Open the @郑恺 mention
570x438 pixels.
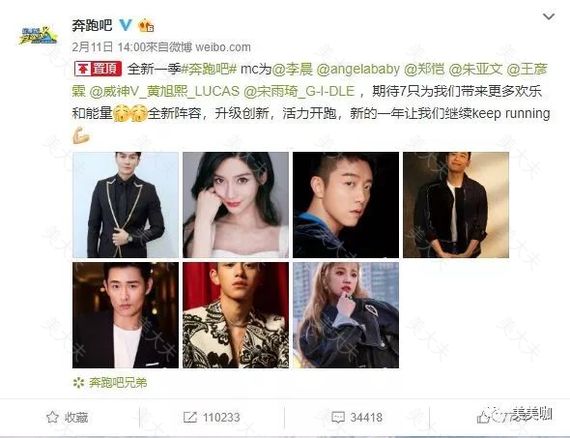425,69
